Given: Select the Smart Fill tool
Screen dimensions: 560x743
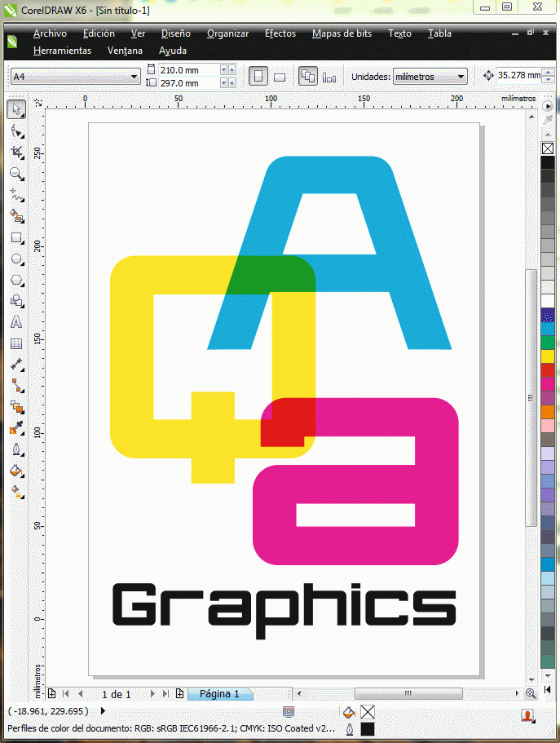Looking at the screenshot, I should (x=16, y=216).
